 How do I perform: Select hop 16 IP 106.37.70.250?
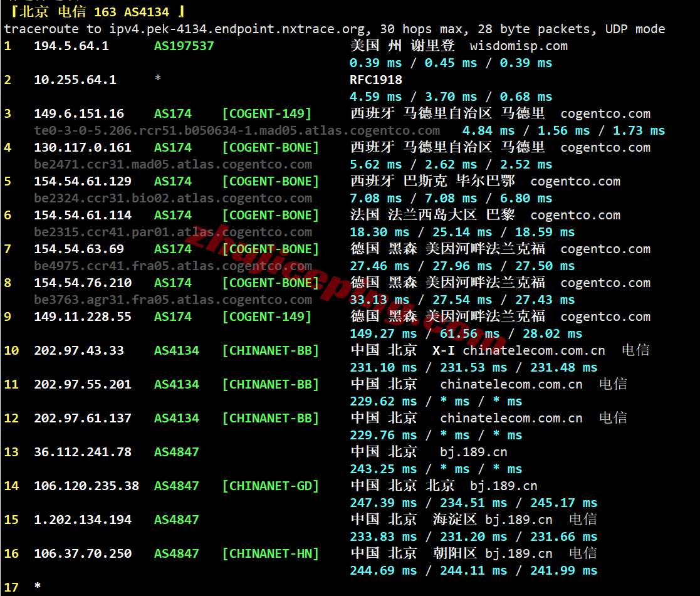(83, 554)
